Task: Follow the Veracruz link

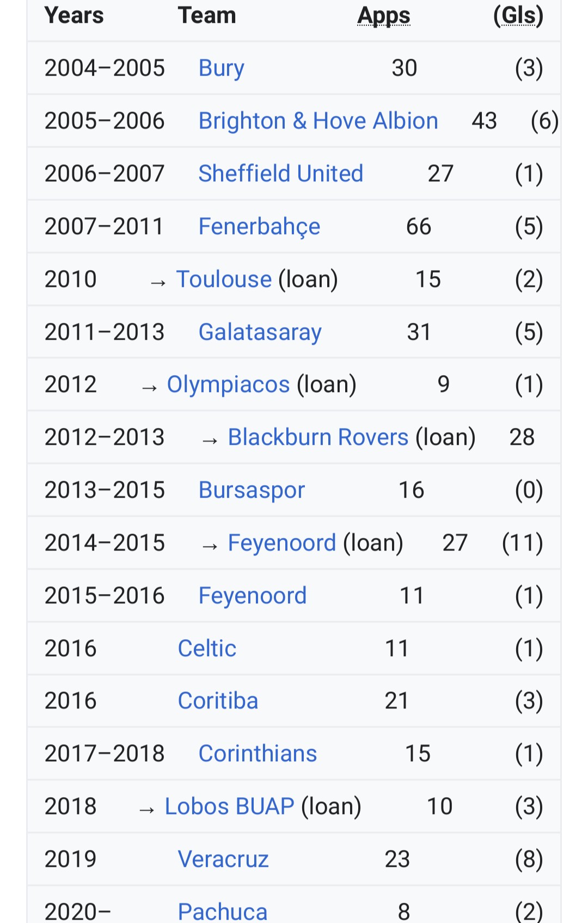Action: [x=223, y=859]
